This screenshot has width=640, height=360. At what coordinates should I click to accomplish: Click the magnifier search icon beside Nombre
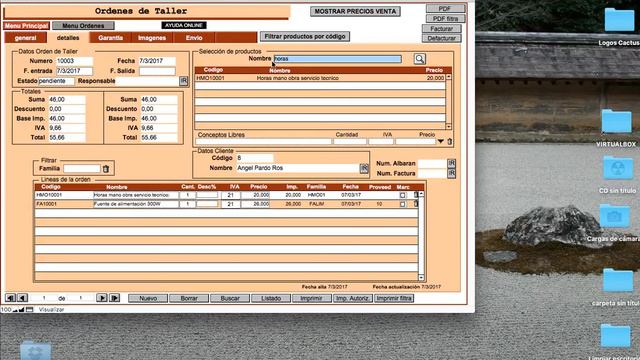(419, 59)
